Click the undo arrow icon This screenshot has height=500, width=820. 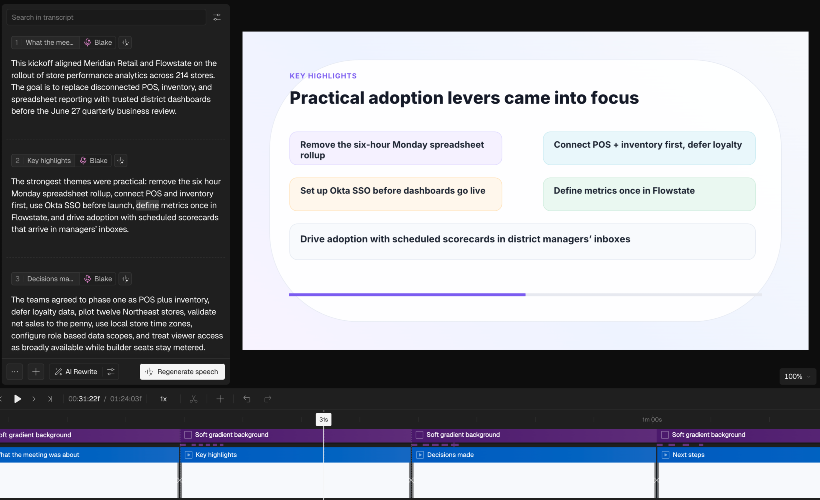coord(247,399)
